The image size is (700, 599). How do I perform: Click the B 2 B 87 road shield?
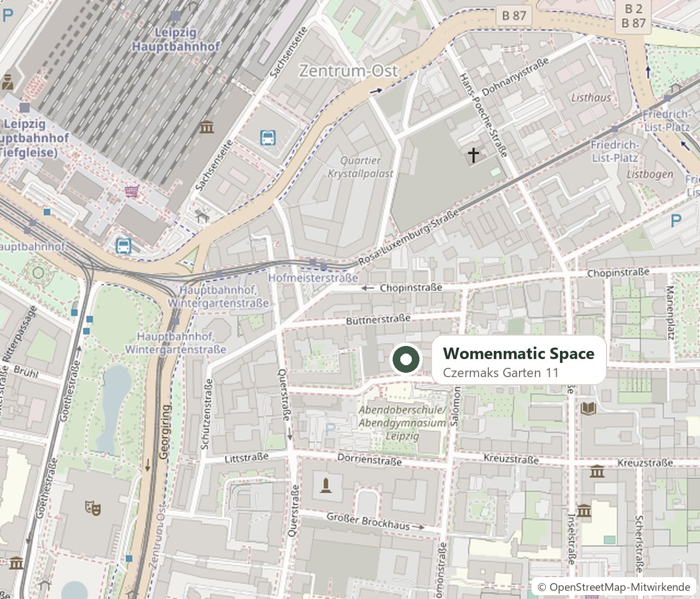pos(634,16)
